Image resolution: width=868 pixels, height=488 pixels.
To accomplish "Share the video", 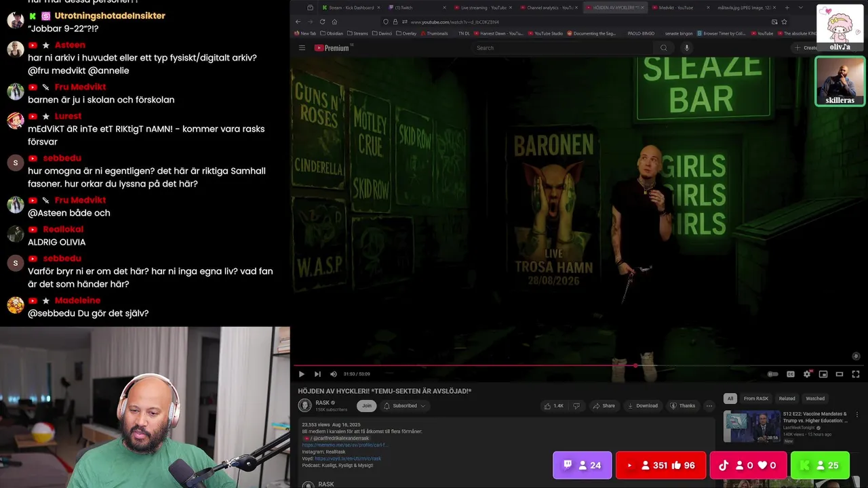I will (x=604, y=405).
